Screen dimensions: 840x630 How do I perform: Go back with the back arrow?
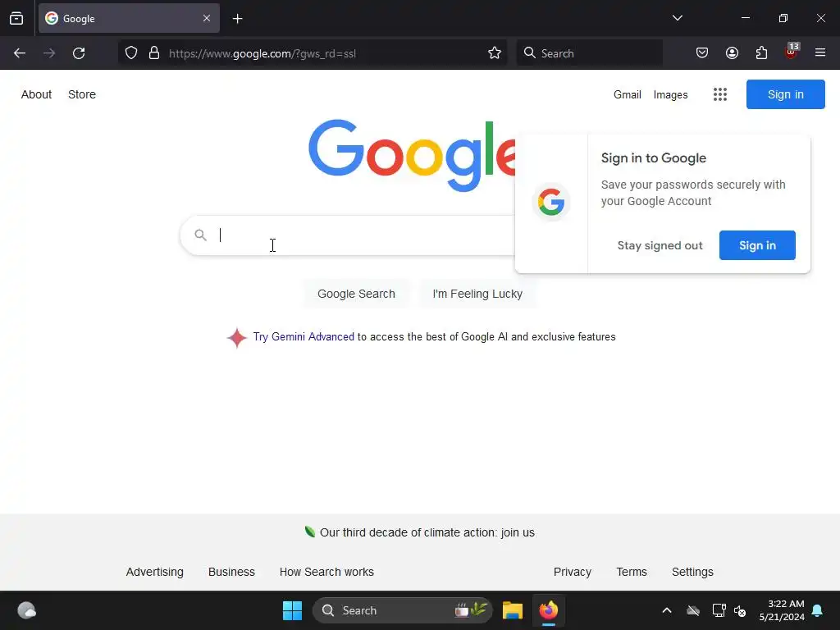20,53
